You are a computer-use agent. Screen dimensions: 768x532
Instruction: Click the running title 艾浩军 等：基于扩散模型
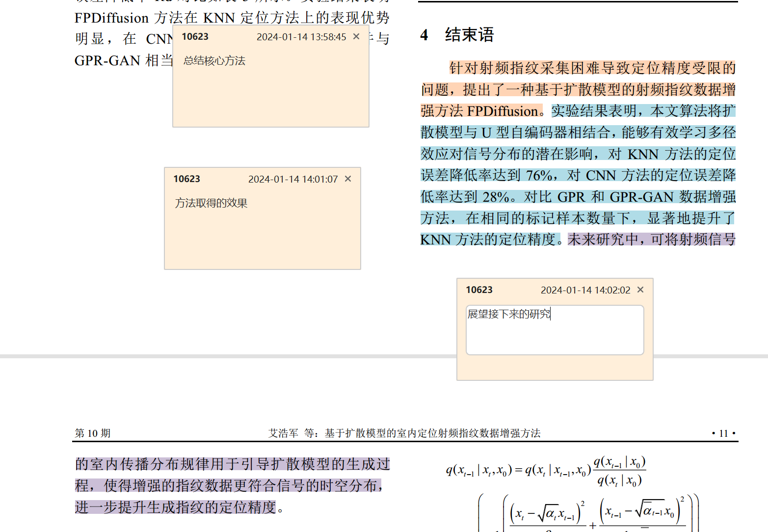[x=404, y=433]
